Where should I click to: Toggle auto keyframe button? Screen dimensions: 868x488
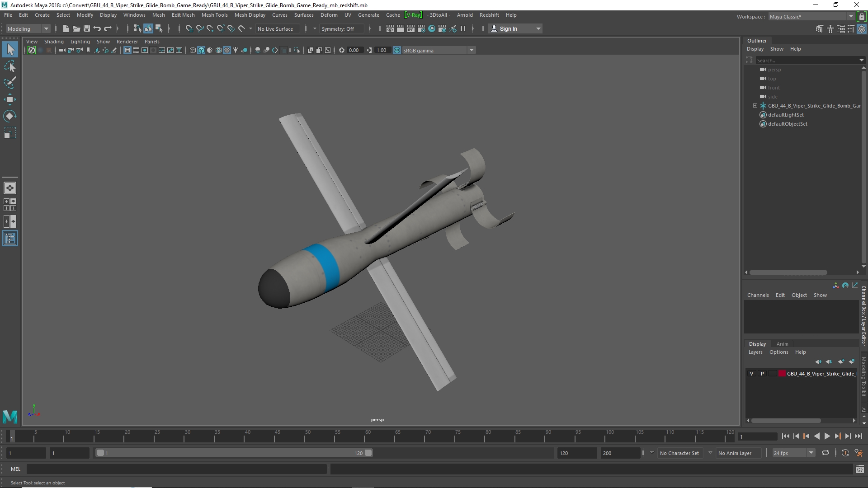click(845, 453)
